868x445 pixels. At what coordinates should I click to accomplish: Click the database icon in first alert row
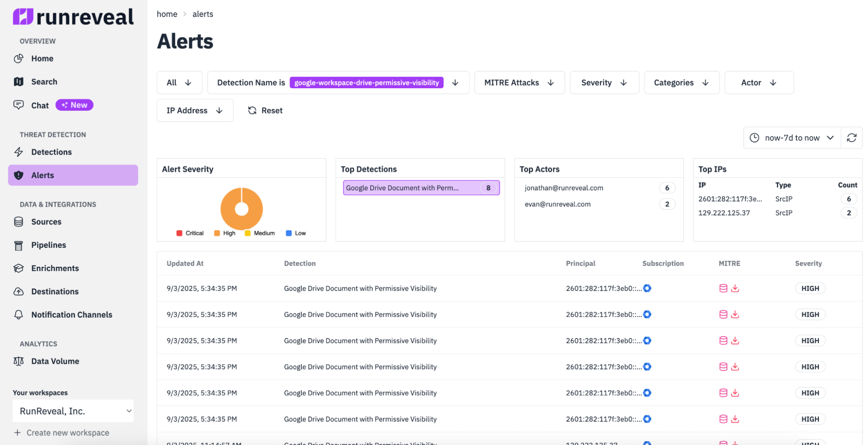(x=723, y=288)
